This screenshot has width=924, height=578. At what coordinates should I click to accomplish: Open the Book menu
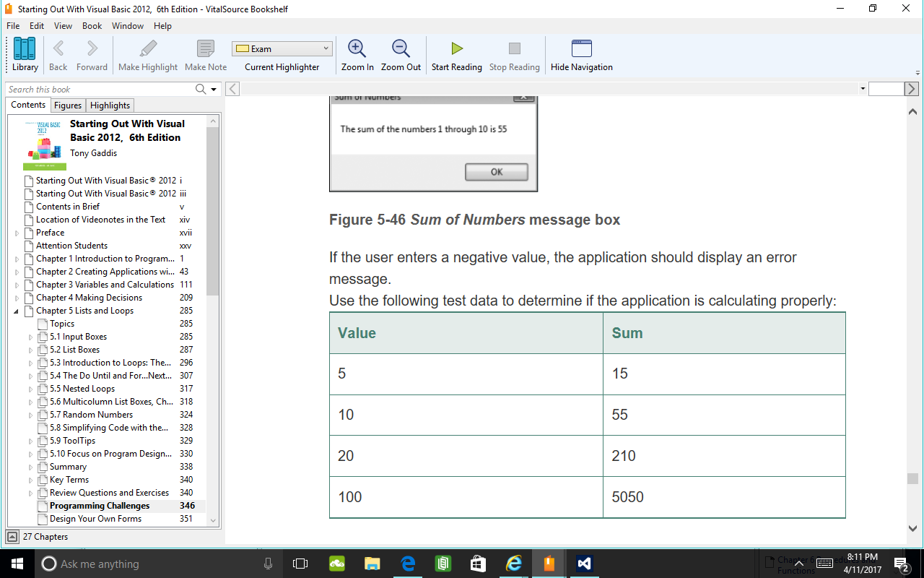click(92, 26)
